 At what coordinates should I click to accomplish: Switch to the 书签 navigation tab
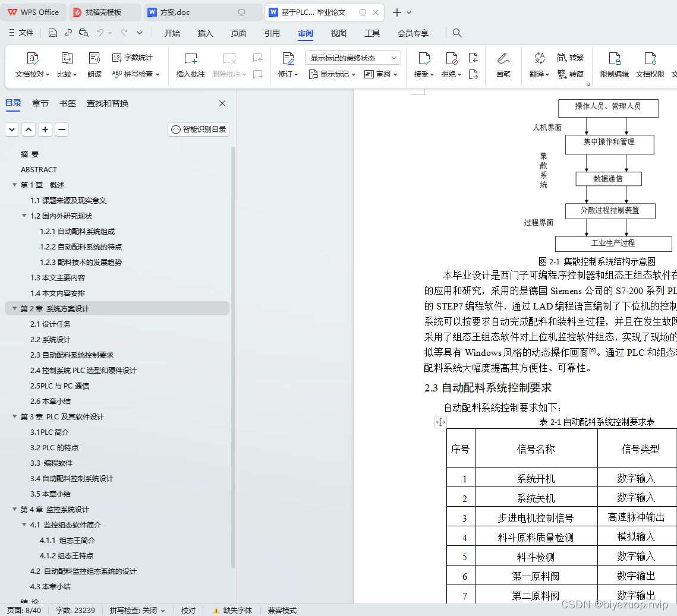pyautogui.click(x=68, y=103)
